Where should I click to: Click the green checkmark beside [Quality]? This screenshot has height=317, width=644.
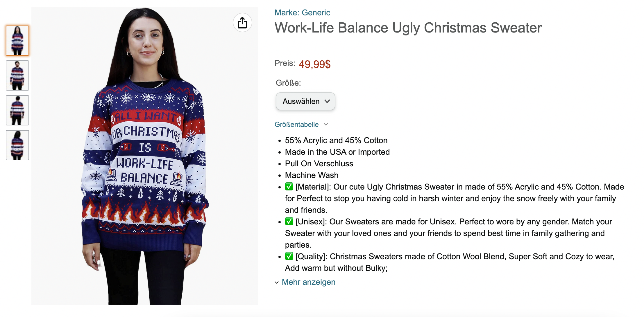pyautogui.click(x=289, y=256)
